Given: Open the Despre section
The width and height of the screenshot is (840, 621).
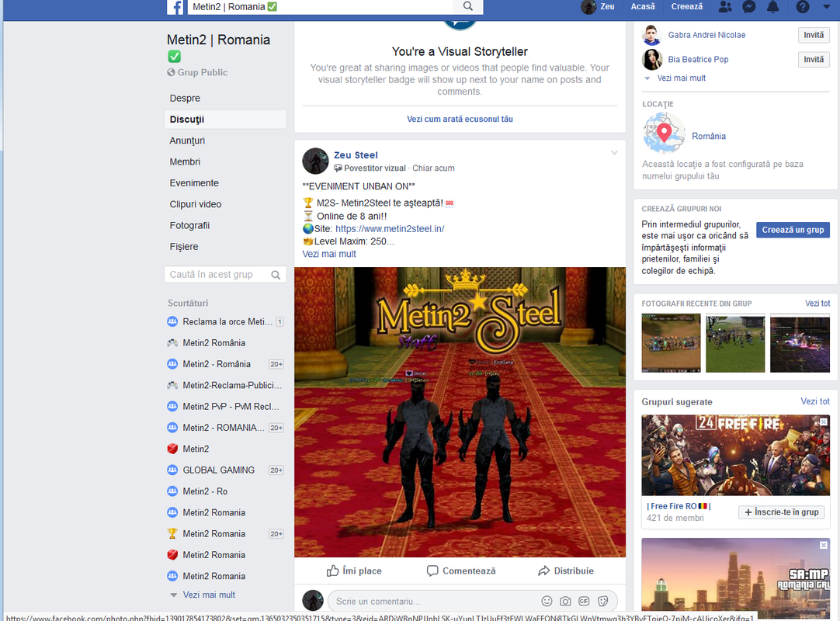Looking at the screenshot, I should pyautogui.click(x=185, y=98).
